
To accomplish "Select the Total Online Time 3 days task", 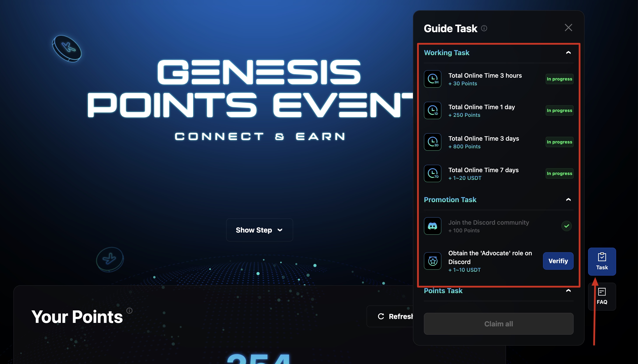I will (499, 142).
